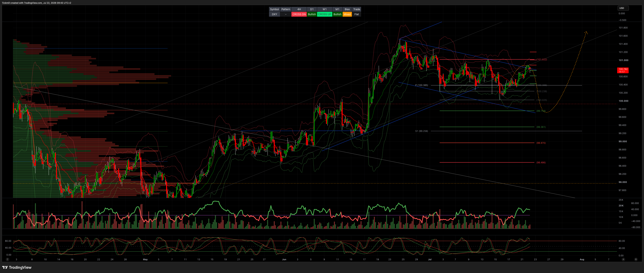Screen dimensions: 644x273
Task: Click the (98.486) red level label
Action: coord(541,163)
